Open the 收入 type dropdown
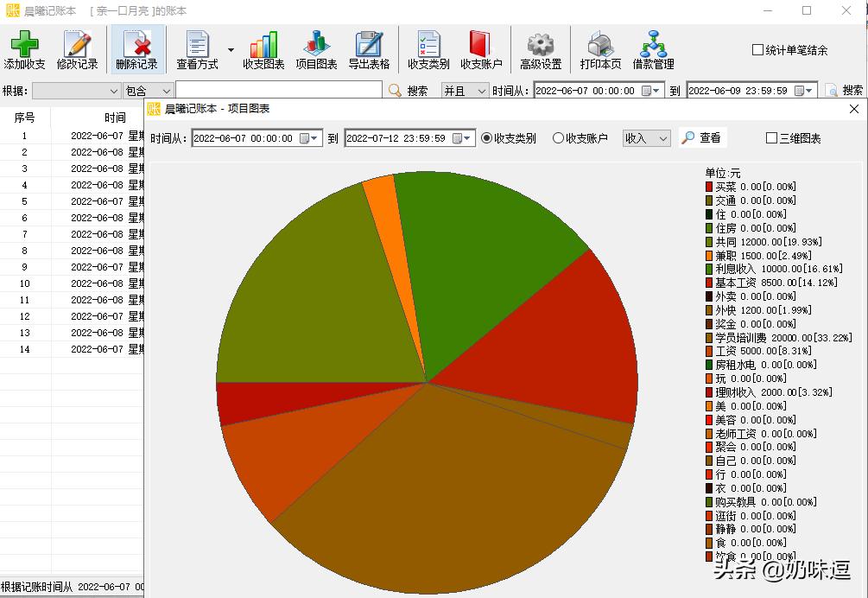This screenshot has width=868, height=598. tap(647, 138)
